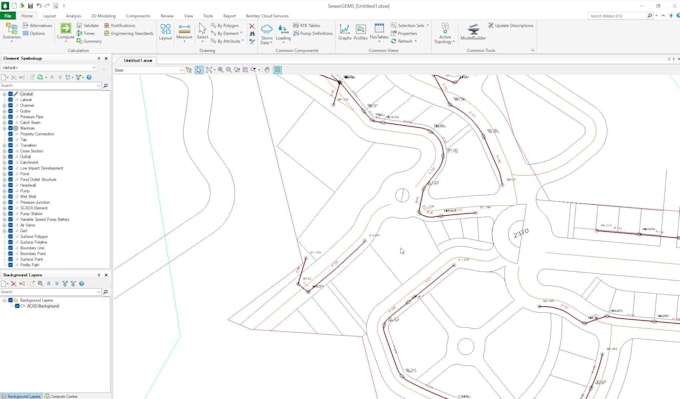Toggle the Outfall checkbox
Image resolution: width=680 pixels, height=399 pixels.
[10, 157]
